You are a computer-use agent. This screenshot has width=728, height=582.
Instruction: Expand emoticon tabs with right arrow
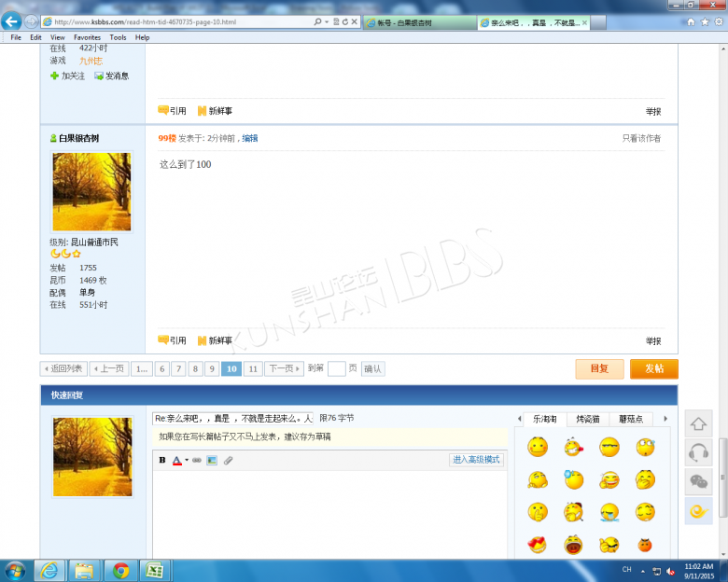pyautogui.click(x=664, y=420)
